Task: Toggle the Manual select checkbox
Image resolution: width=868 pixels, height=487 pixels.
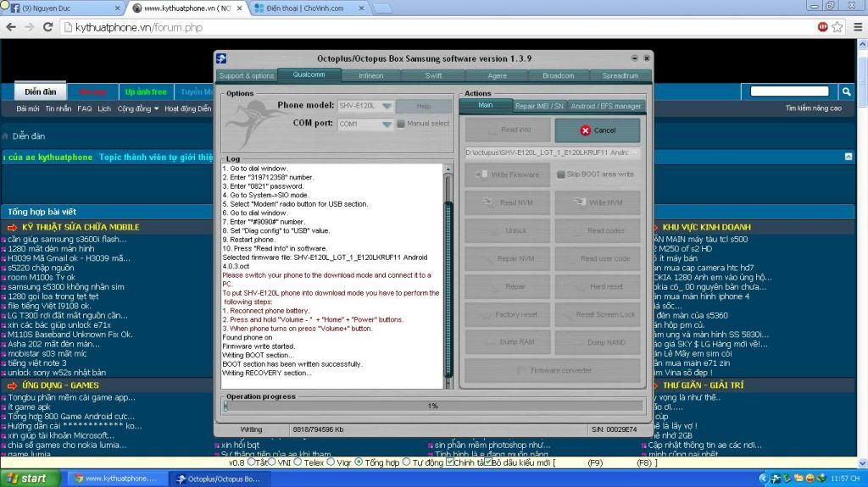Action: point(401,124)
